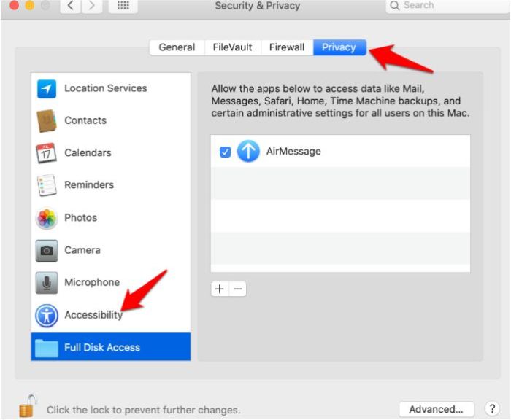Select the Camera icon
The height and width of the screenshot is (420, 511).
coord(47,250)
